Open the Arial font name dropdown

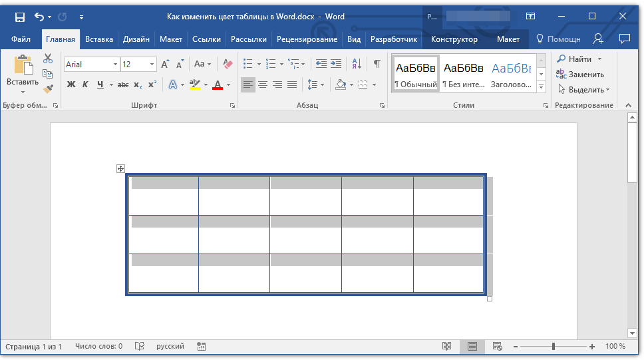click(x=115, y=65)
